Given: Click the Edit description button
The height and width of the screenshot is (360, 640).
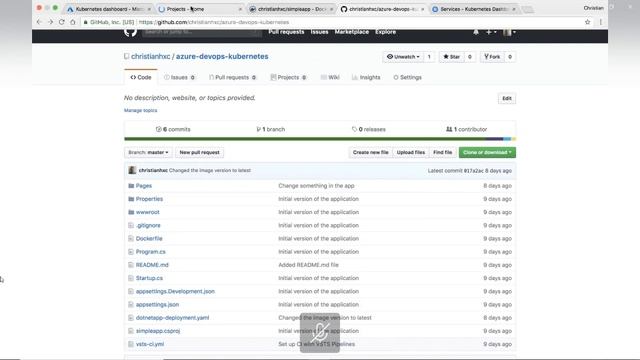Looking at the screenshot, I should click(x=507, y=98).
